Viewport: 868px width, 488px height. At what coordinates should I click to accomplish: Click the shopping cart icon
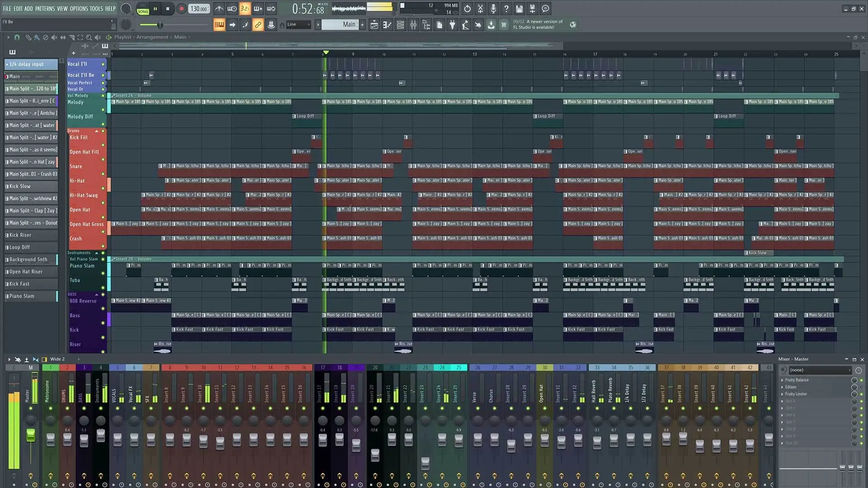[504, 25]
